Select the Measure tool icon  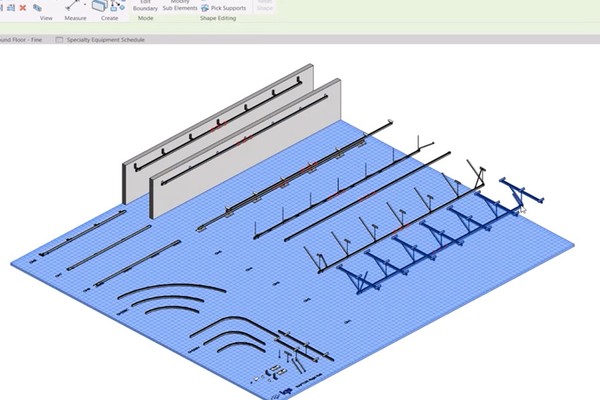72,5
